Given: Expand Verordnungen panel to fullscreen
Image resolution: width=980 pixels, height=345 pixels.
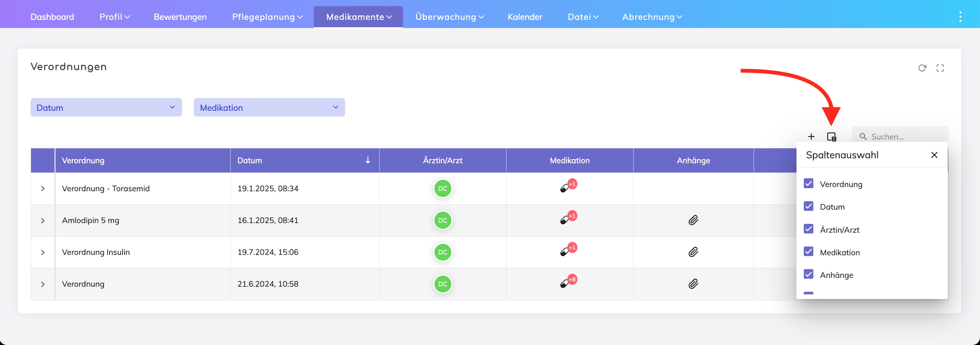Looking at the screenshot, I should pos(940,68).
